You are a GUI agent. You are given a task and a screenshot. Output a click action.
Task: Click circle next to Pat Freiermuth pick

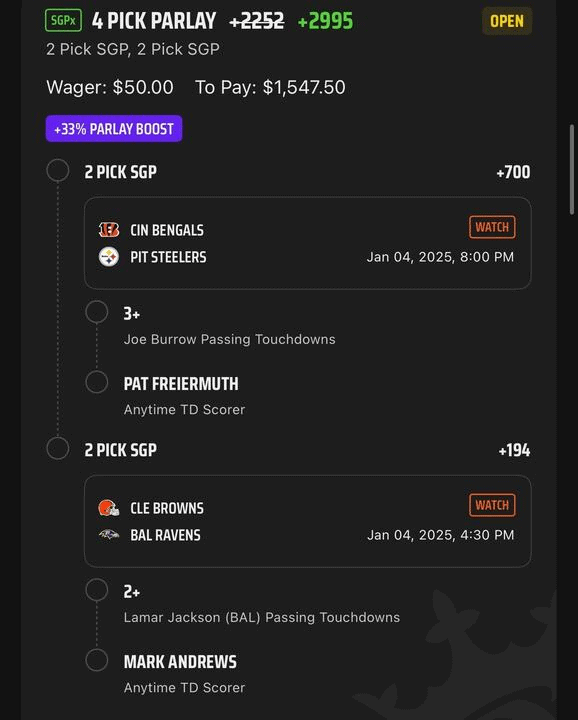tap(97, 382)
